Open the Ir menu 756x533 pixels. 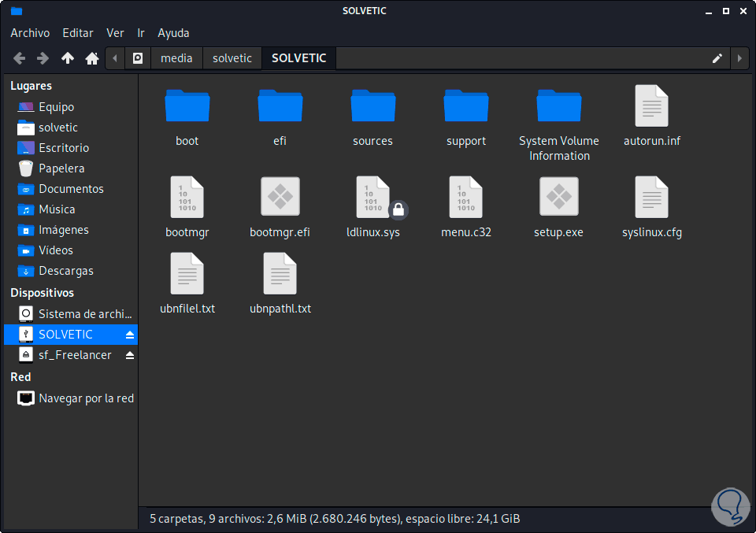(x=141, y=33)
